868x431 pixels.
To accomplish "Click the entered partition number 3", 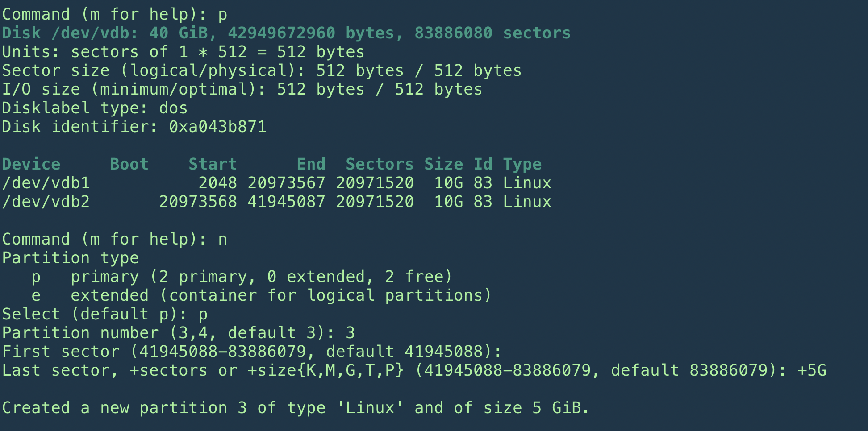I will coord(351,333).
